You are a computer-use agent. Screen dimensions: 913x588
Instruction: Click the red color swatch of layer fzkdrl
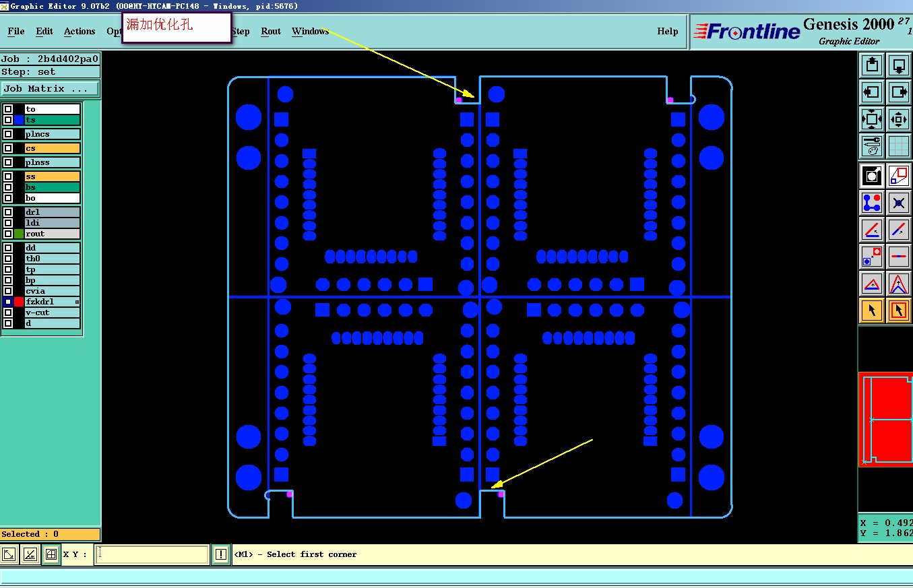[19, 302]
